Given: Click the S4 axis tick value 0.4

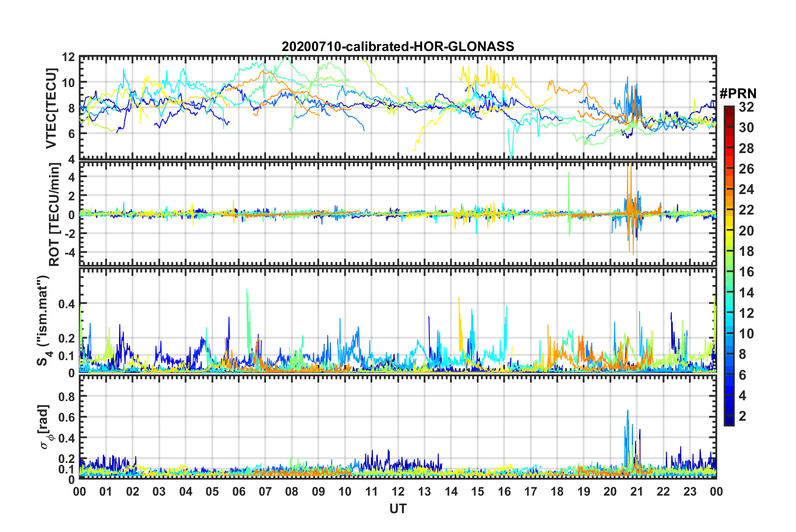Looking at the screenshot, I should tap(67, 304).
